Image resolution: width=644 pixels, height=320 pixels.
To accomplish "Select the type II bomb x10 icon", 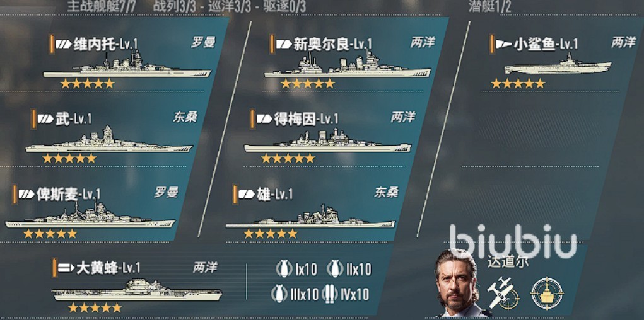I will pos(335,269).
